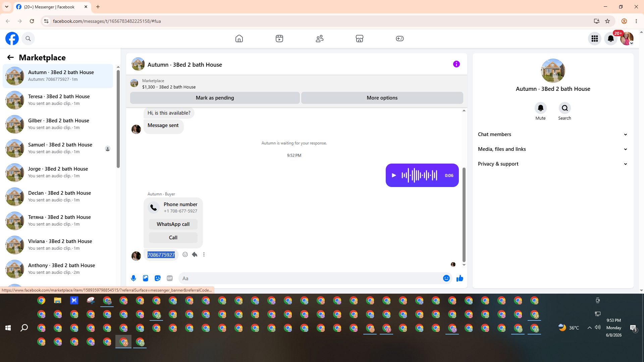Show hidden system tray icons
The height and width of the screenshot is (362, 644).
[590, 328]
